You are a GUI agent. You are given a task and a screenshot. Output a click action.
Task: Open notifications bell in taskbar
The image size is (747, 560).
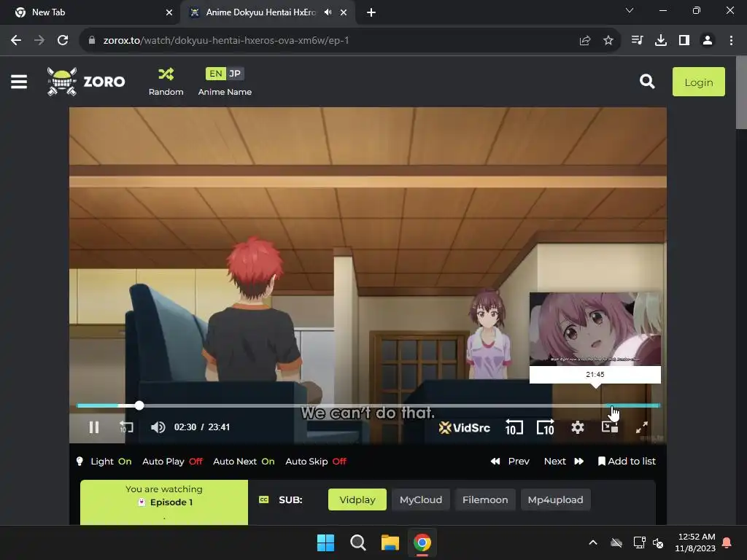pos(727,542)
